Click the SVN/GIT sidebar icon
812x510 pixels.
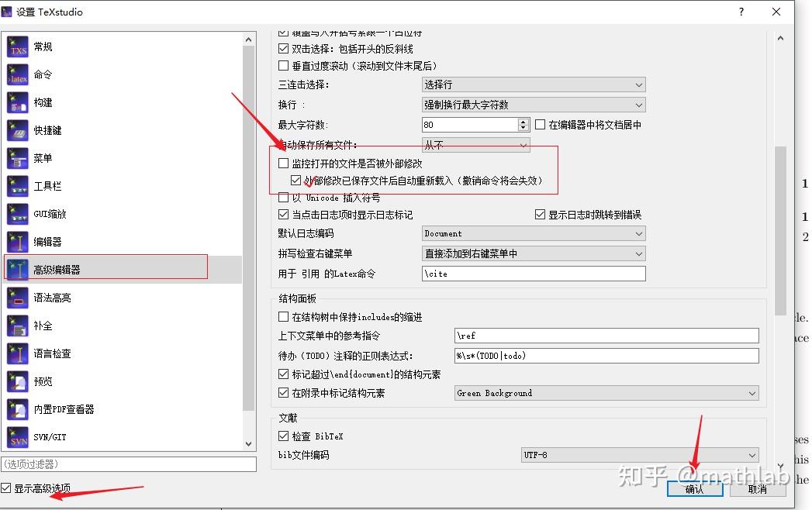coord(17,437)
